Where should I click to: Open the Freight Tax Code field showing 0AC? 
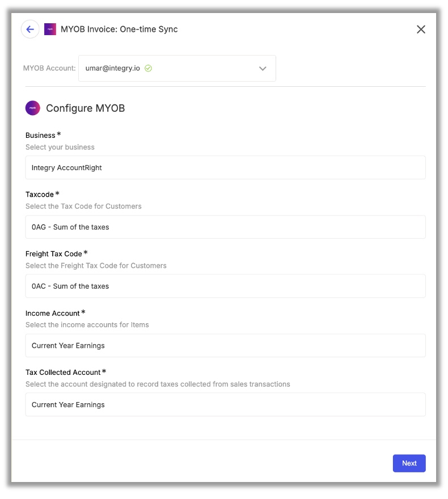click(225, 286)
